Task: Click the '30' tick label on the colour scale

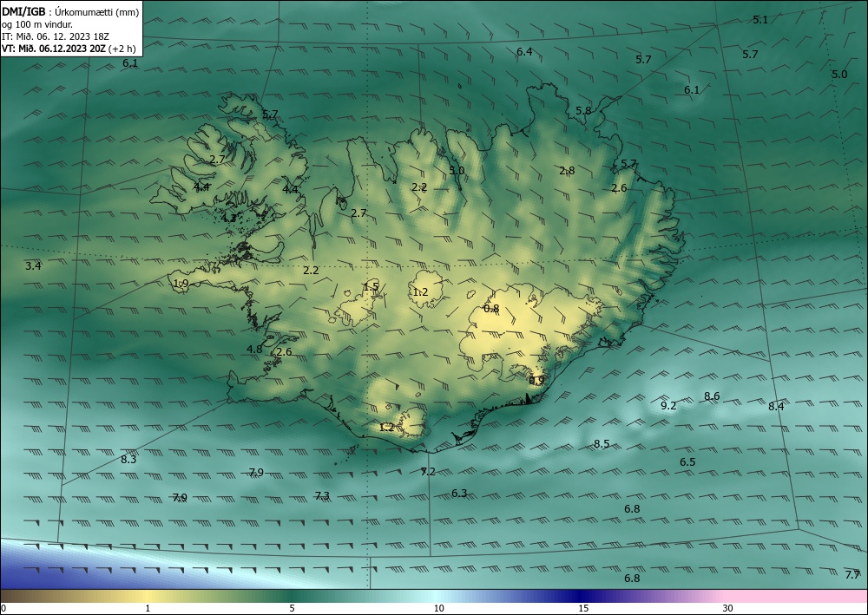Action: 728,608
